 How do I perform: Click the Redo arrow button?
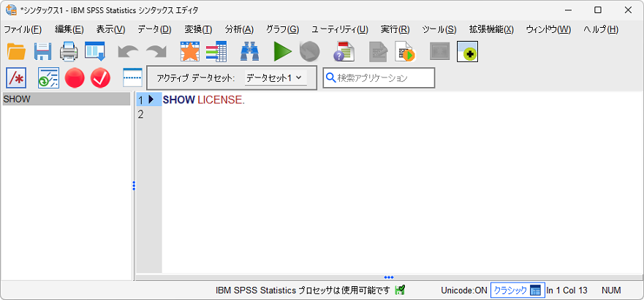click(156, 51)
